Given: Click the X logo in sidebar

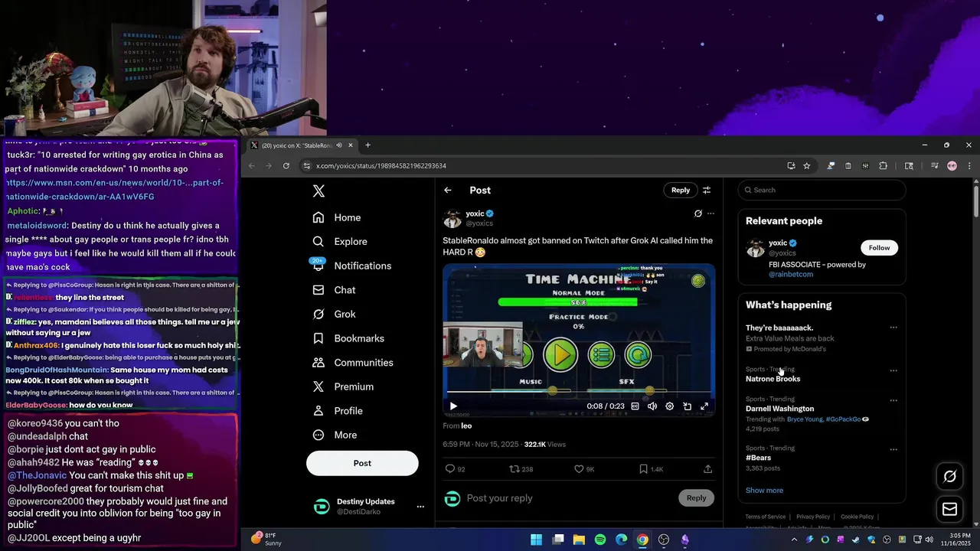Looking at the screenshot, I should [318, 191].
